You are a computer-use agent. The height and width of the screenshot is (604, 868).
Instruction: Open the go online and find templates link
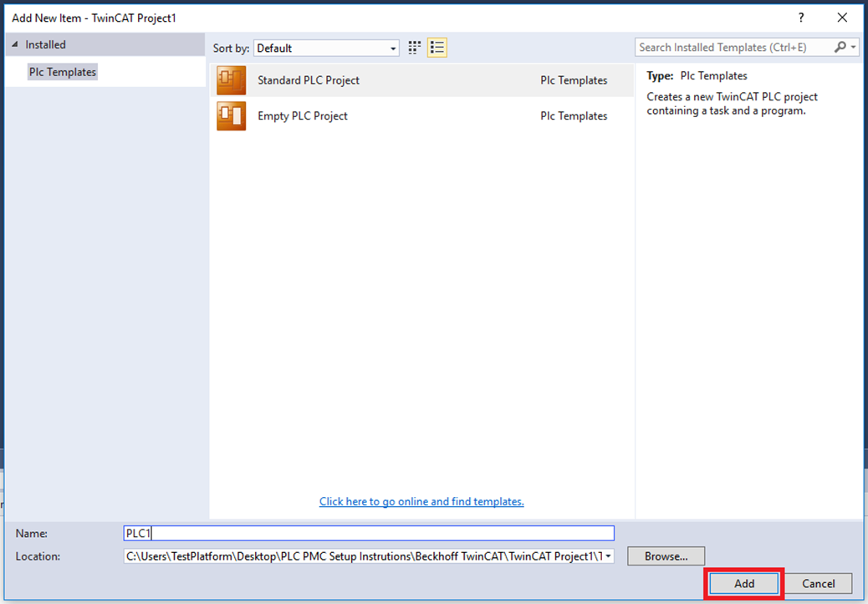(421, 502)
